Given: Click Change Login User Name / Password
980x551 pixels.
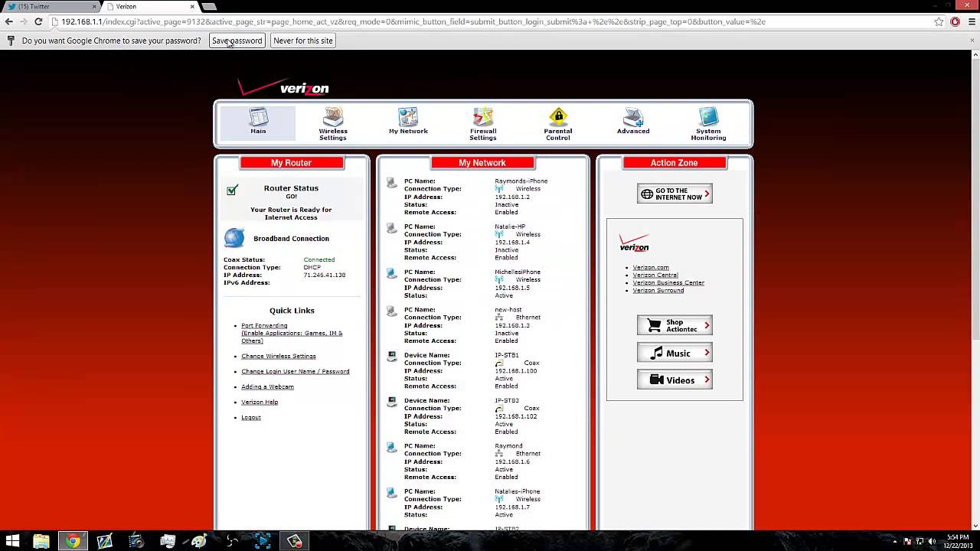Looking at the screenshot, I should (x=296, y=371).
